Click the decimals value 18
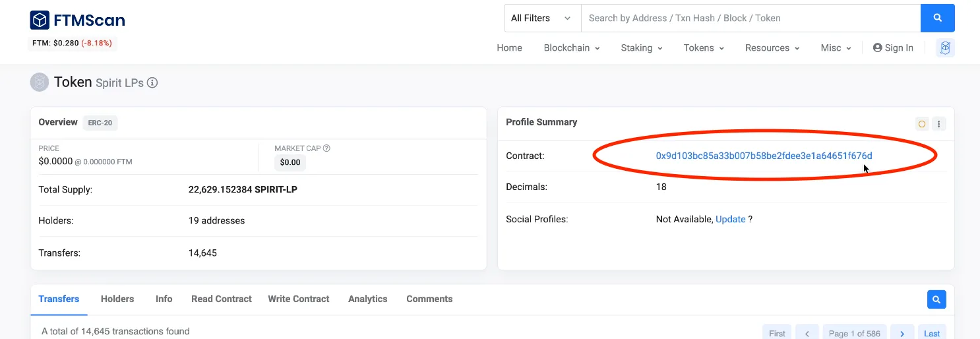The image size is (980, 339). click(x=661, y=187)
